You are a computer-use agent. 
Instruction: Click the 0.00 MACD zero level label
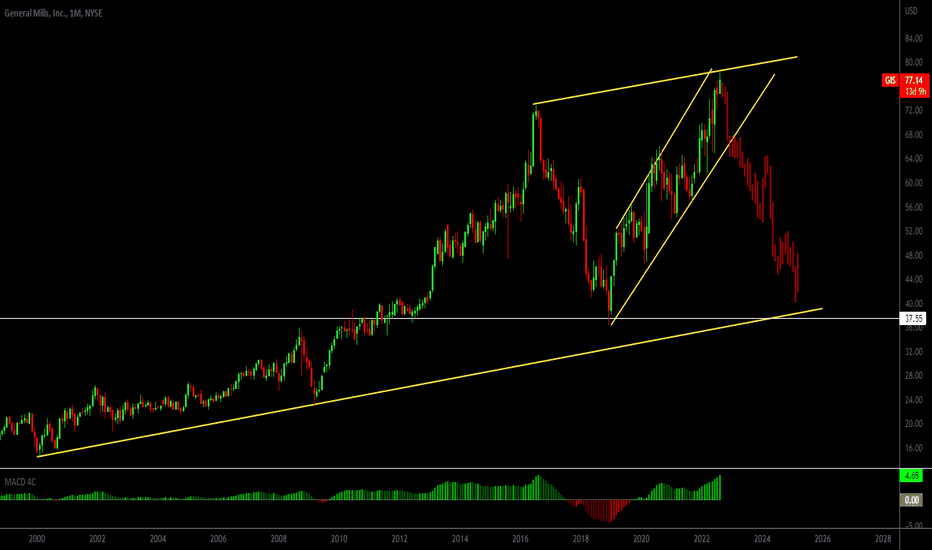click(911, 500)
